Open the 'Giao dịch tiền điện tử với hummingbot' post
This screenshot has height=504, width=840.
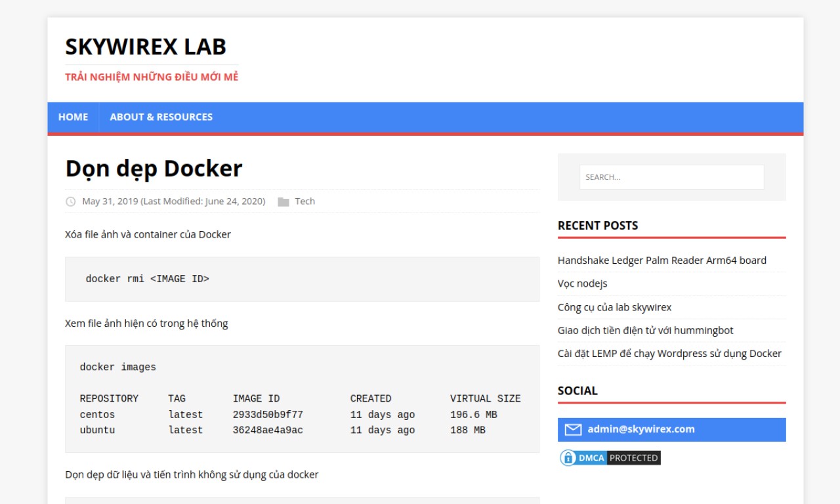[x=646, y=330]
